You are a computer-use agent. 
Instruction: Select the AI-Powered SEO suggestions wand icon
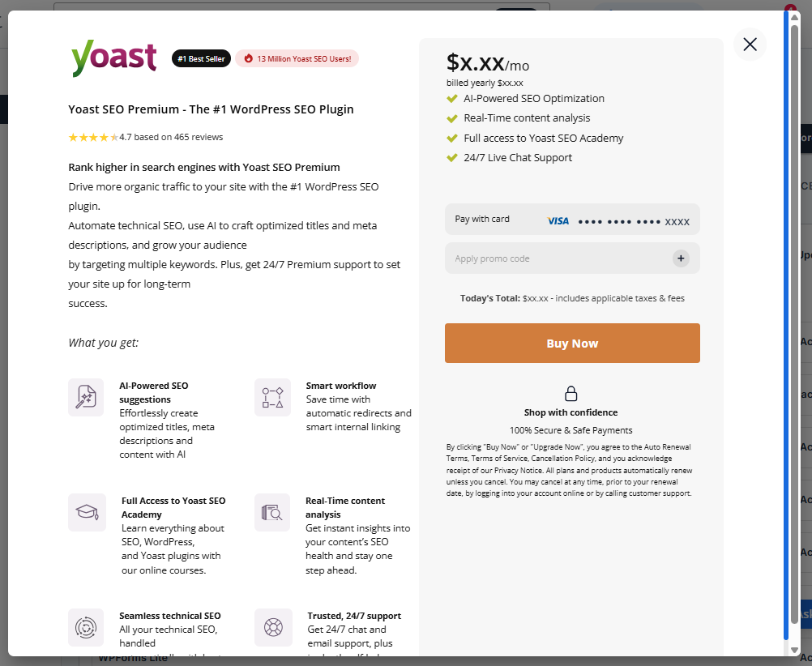pyautogui.click(x=86, y=397)
